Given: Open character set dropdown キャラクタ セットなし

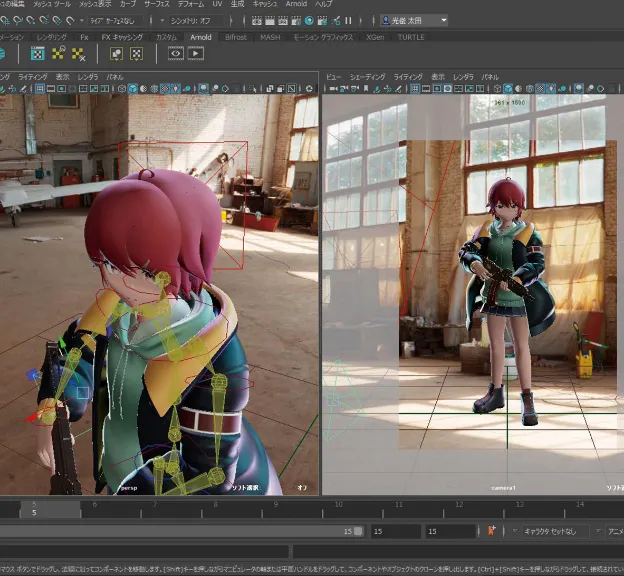Looking at the screenshot, I should point(555,531).
